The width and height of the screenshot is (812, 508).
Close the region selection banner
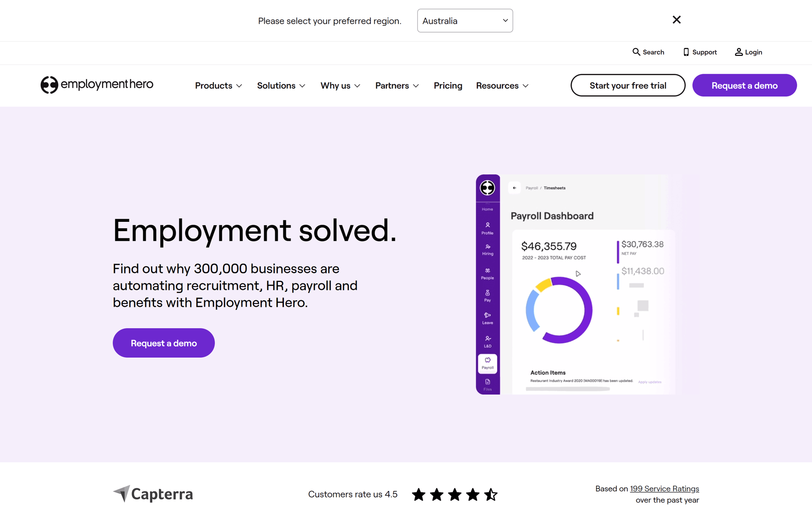(676, 19)
